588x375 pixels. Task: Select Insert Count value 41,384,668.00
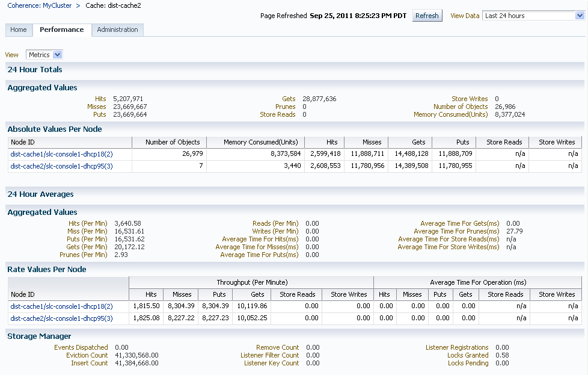point(137,363)
